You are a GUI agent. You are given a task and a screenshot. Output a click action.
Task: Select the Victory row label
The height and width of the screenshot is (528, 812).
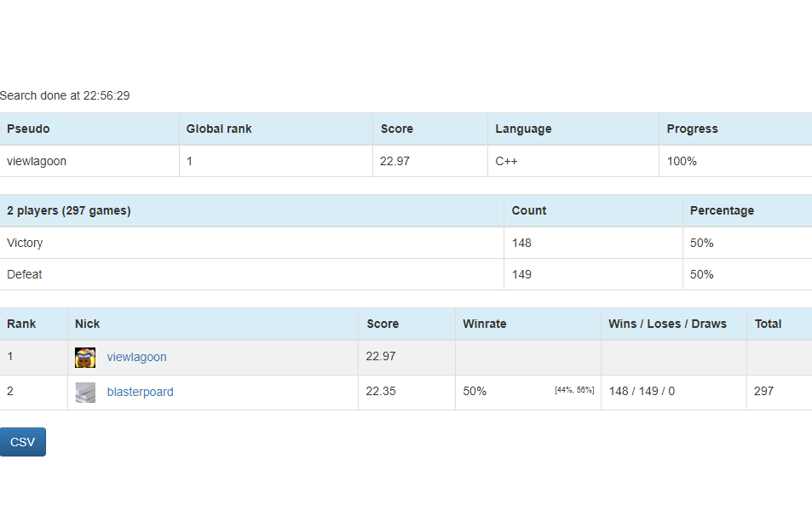25,243
